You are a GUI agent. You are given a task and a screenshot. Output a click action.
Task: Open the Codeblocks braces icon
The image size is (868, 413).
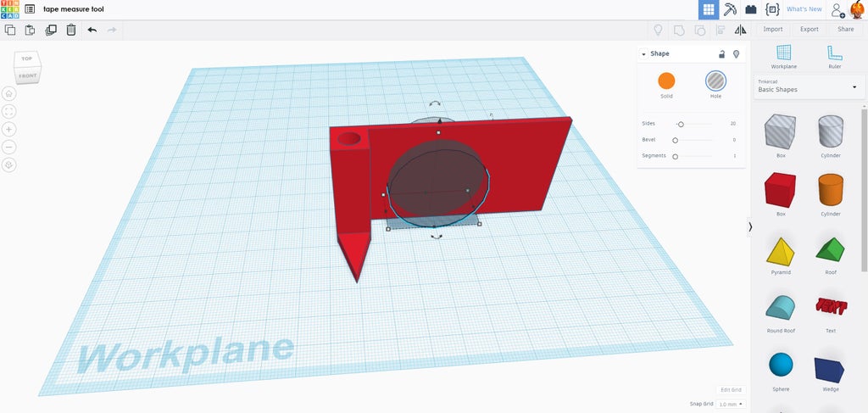(x=772, y=9)
